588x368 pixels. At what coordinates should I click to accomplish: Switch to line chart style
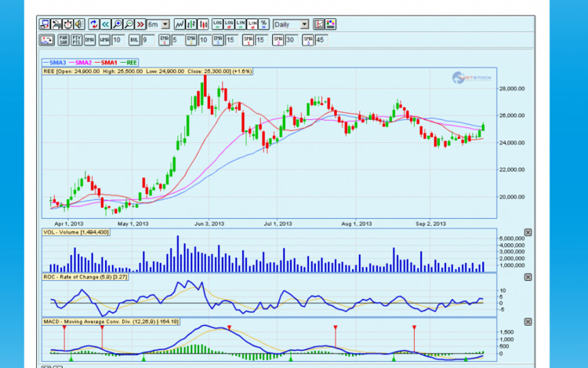(180, 24)
